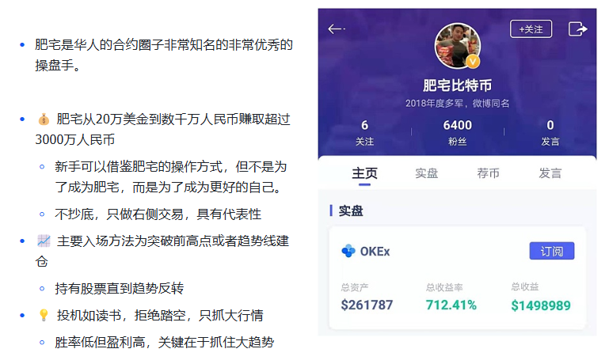This screenshot has height=364, width=609.
Task: Select the 肥宅比特币 profile name
Action: 457,85
